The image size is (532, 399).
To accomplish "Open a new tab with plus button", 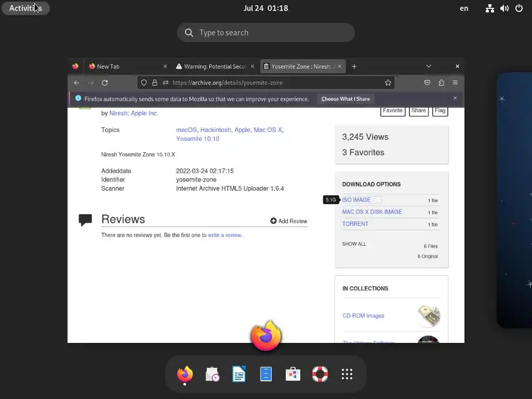I will pyautogui.click(x=354, y=66).
